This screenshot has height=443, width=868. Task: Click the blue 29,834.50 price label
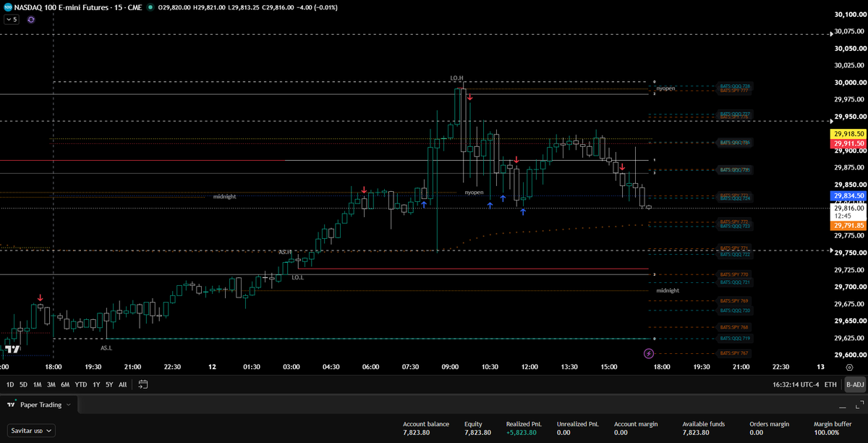tap(848, 195)
